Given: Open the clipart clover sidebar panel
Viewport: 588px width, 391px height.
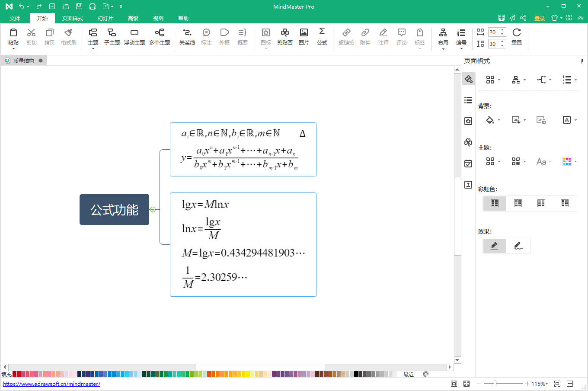Looking at the screenshot, I should click(x=468, y=142).
